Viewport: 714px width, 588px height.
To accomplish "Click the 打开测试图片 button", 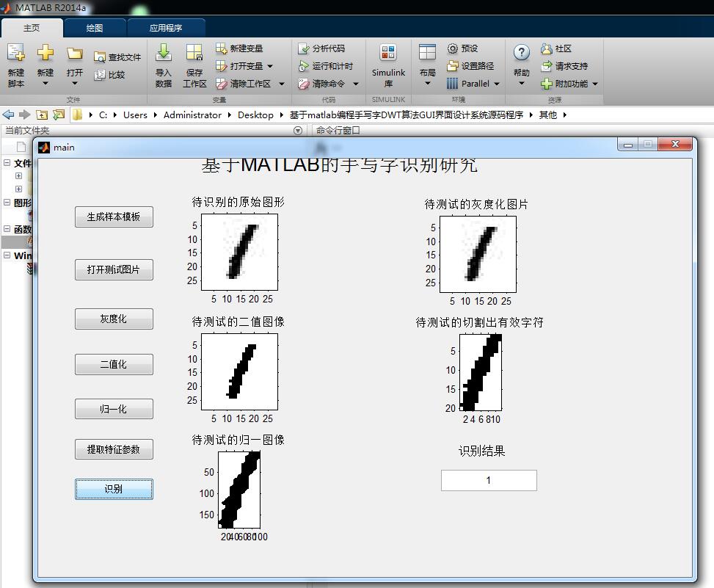I will (114, 269).
